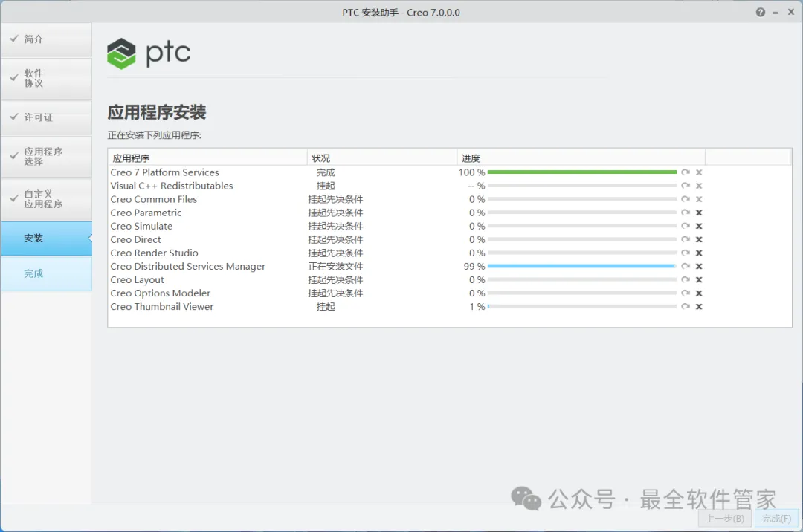The image size is (803, 532).
Task: Retry Creo Render Studio installation
Action: [686, 253]
